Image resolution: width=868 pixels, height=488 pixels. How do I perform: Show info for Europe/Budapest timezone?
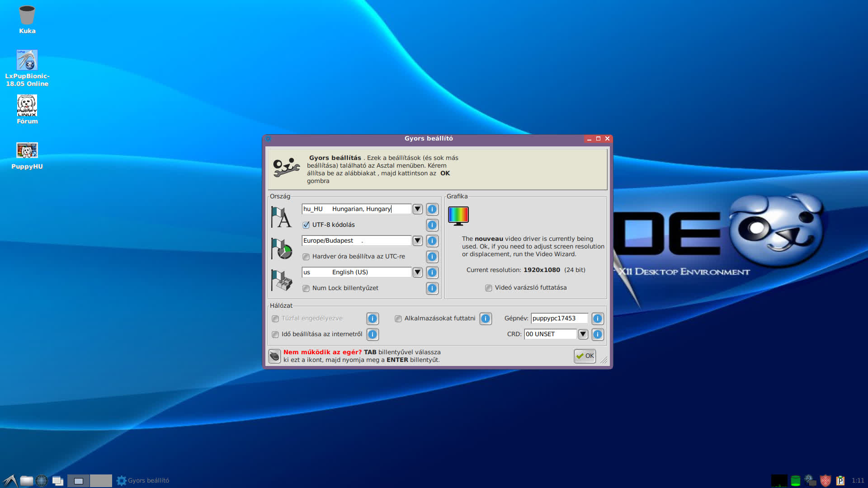point(432,241)
